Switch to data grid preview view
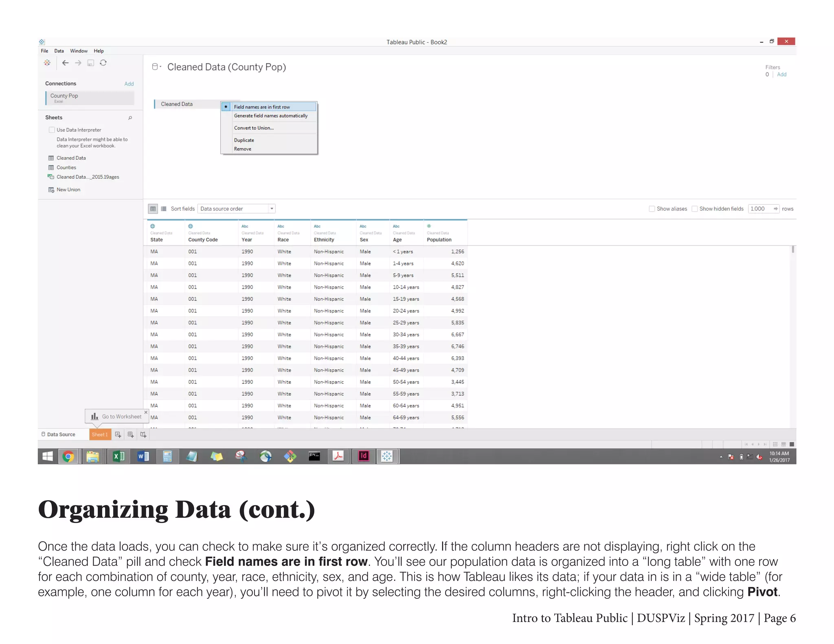Viewport: 834px width, 644px height. 152,209
